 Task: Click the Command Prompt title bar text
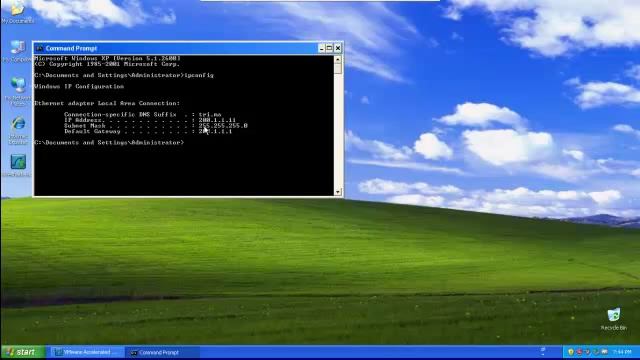pos(71,48)
